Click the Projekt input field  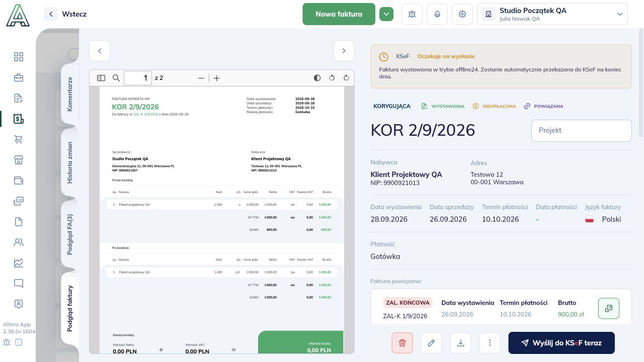pyautogui.click(x=581, y=130)
